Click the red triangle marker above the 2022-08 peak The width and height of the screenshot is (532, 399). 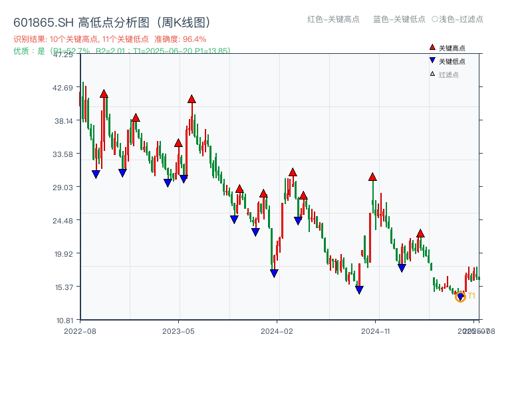[103, 93]
